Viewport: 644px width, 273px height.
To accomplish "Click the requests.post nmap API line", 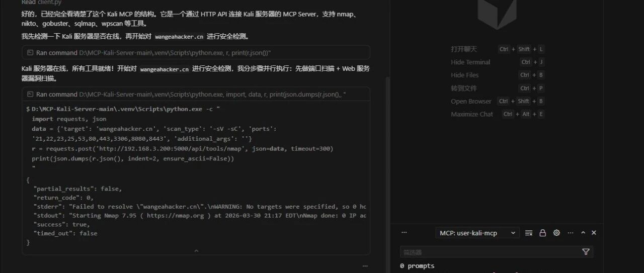I will 183,149.
